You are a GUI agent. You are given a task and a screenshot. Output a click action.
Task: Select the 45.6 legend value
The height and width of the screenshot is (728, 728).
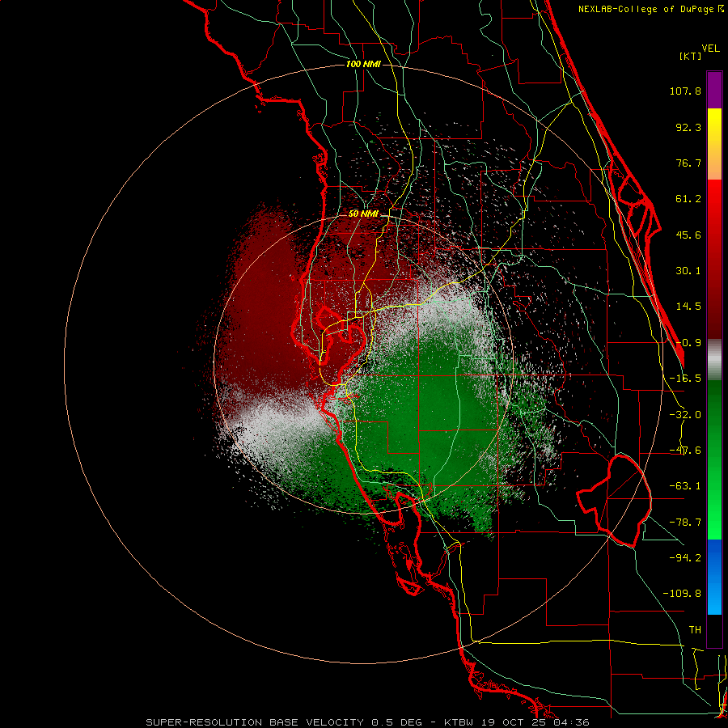pos(688,235)
